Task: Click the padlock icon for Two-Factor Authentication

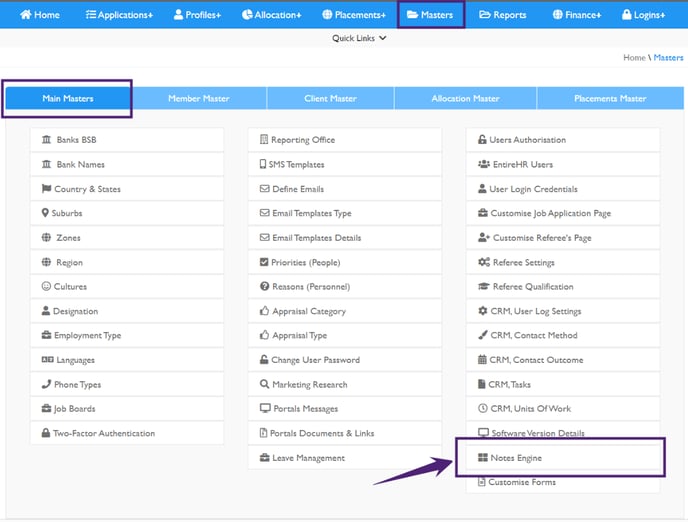Action: [x=46, y=433]
